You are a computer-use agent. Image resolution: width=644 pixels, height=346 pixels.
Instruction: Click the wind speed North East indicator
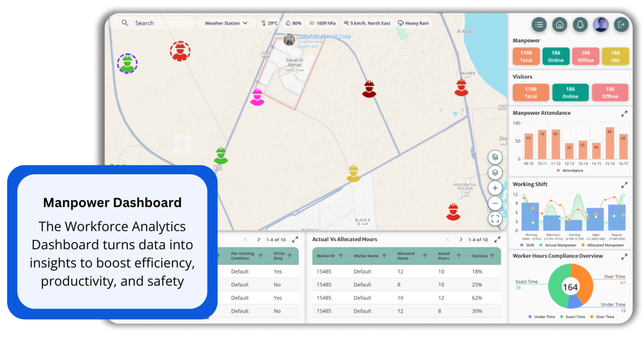coord(367,23)
